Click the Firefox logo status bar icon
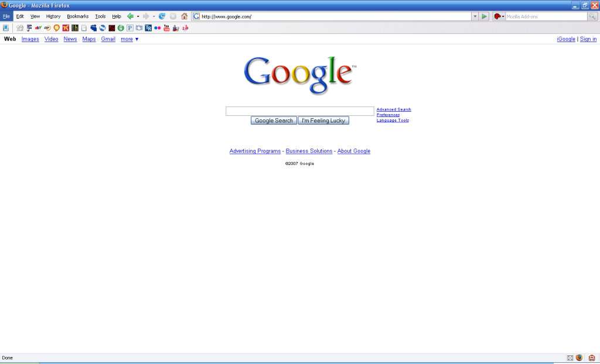Image resolution: width=600 pixels, height=364 pixels. click(579, 358)
